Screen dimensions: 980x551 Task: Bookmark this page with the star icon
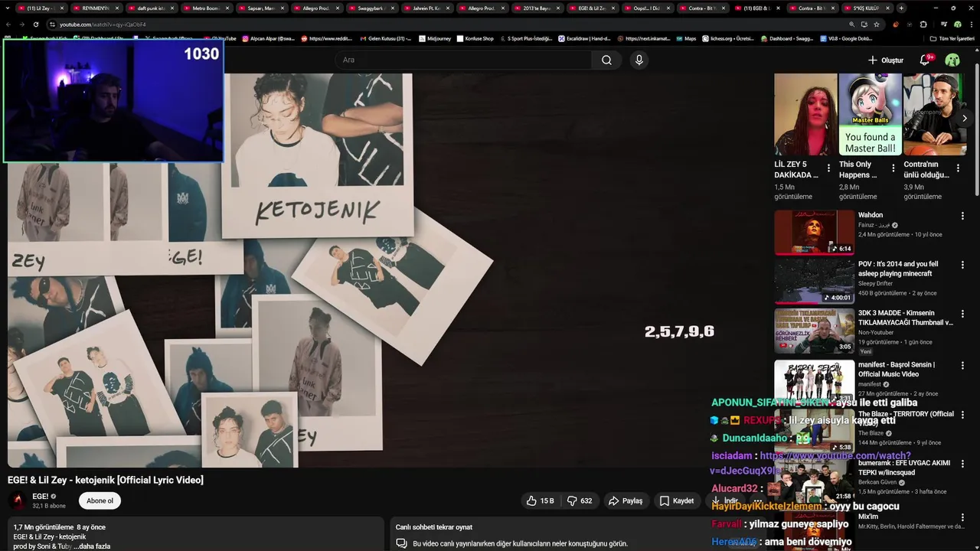pos(877,24)
